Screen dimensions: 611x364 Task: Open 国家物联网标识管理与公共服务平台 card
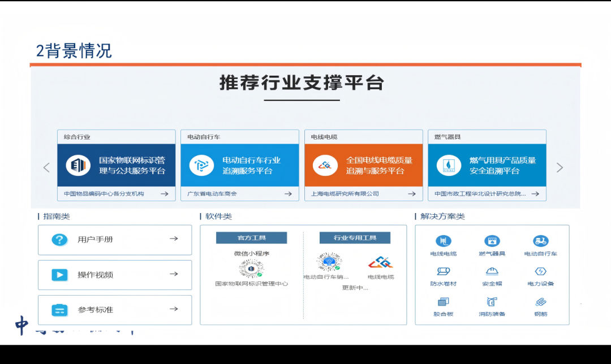click(x=116, y=165)
